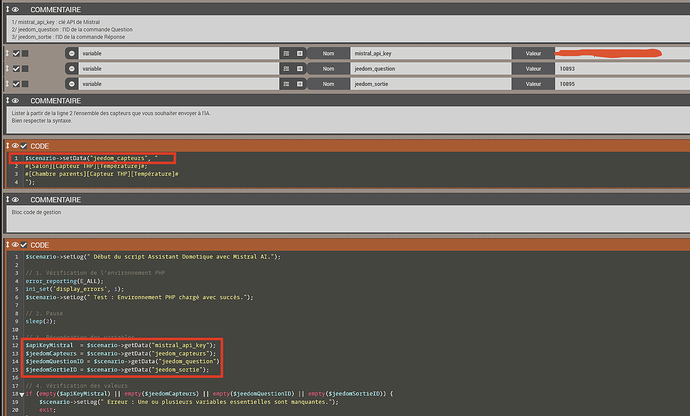Tick second checkbox in jeedom_question row
Viewport: 690px width, 416px height.
(x=25, y=69)
